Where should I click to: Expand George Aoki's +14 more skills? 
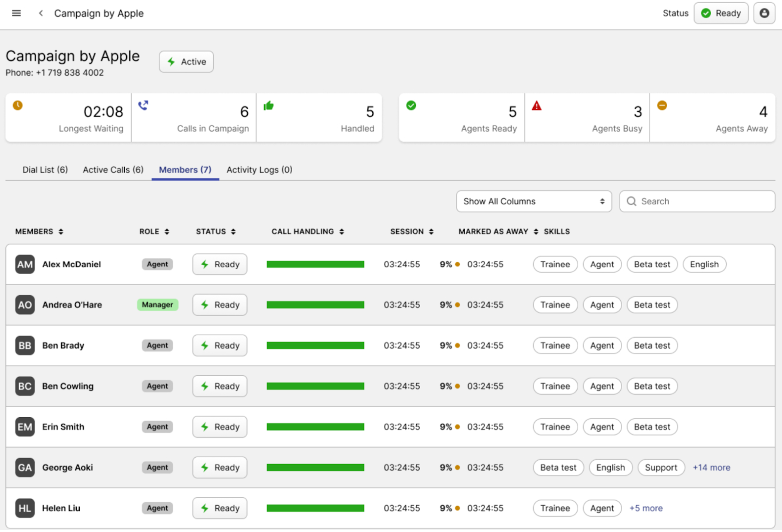(x=711, y=468)
